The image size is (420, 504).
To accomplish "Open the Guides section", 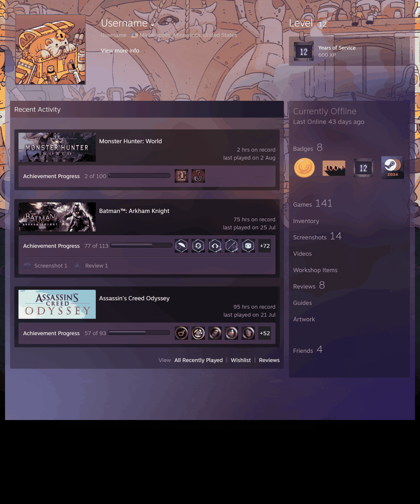I will coord(302,303).
